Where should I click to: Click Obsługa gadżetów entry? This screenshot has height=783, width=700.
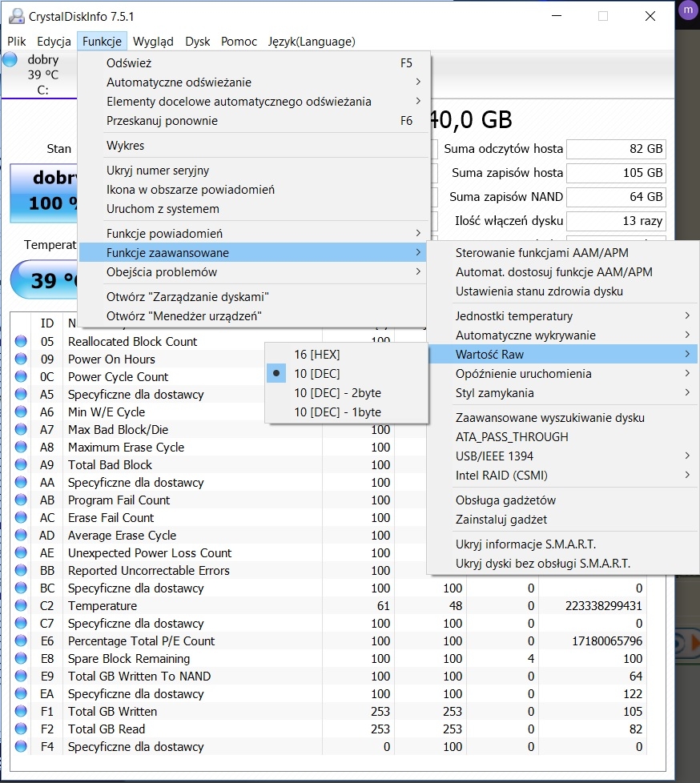[x=562, y=500]
